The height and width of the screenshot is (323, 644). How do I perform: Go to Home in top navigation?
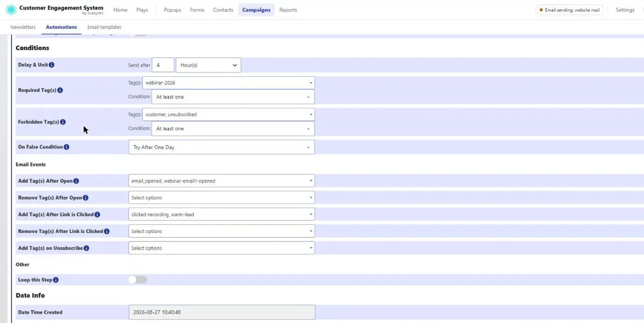[x=120, y=10]
